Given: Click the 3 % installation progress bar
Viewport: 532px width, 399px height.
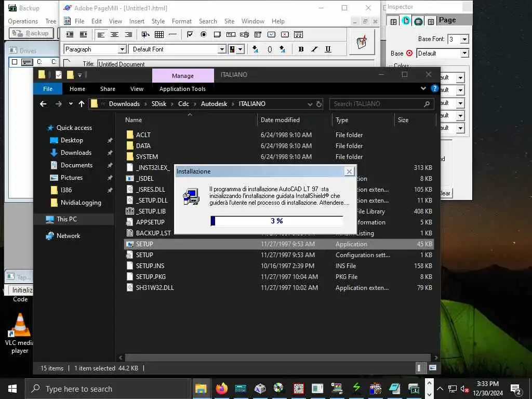Looking at the screenshot, I should click(x=277, y=221).
